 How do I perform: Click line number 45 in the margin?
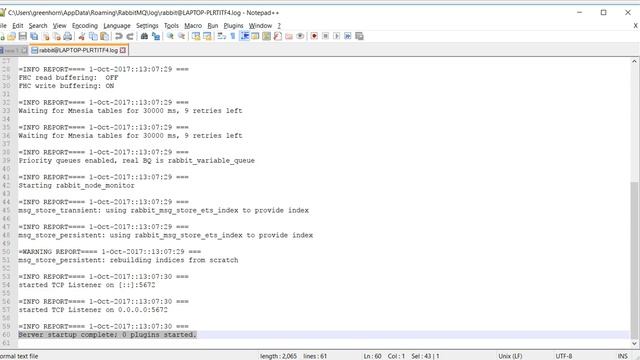tap(6, 210)
